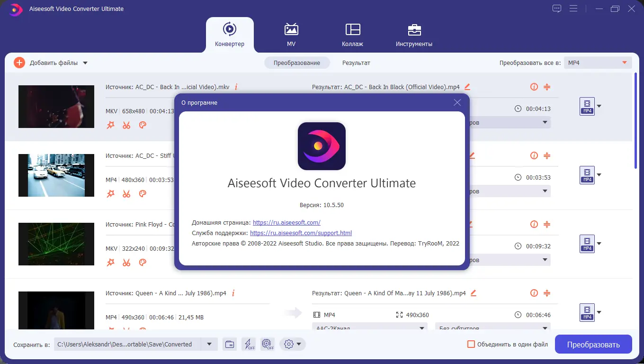The width and height of the screenshot is (644, 364).
Task: Click the Back In Black video thumbnail
Action: coord(56,107)
